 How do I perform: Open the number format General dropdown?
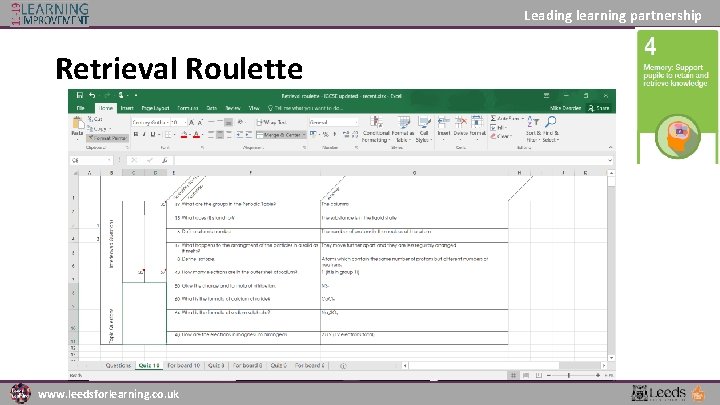click(x=356, y=122)
